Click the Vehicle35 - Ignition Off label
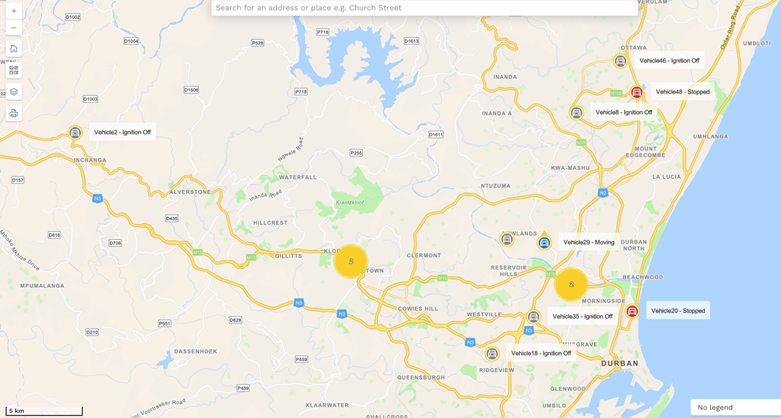This screenshot has width=781, height=418. click(x=582, y=316)
